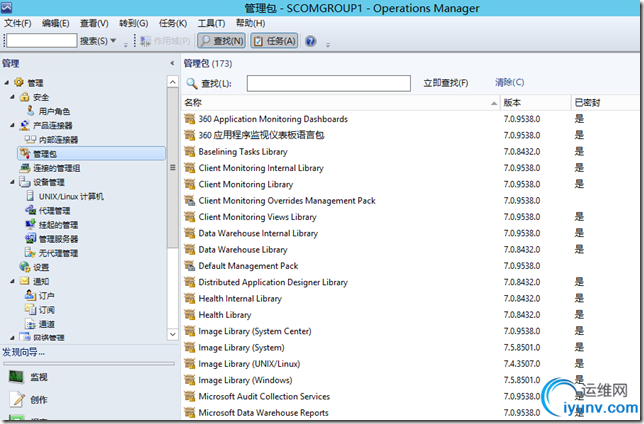Open 连接的管理组 icon in tree
This screenshot has width=644, height=424.
coord(25,168)
